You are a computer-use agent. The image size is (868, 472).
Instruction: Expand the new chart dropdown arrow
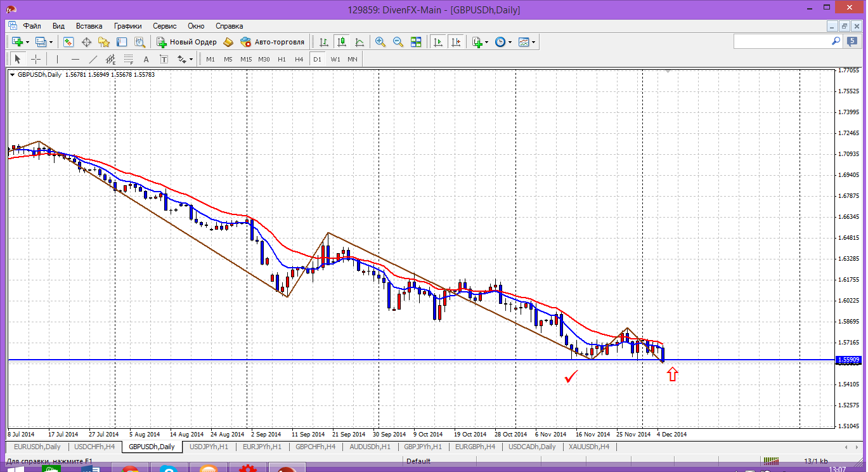(x=27, y=42)
